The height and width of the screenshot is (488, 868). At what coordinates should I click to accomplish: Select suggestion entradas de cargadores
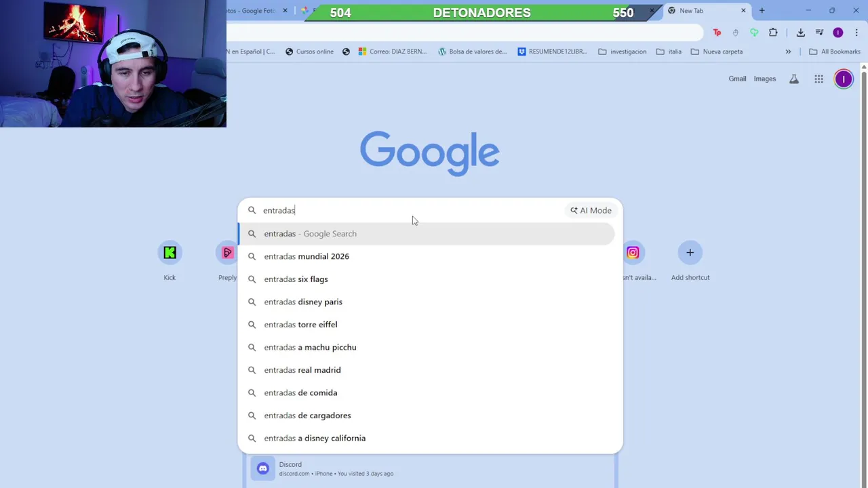pos(426,415)
